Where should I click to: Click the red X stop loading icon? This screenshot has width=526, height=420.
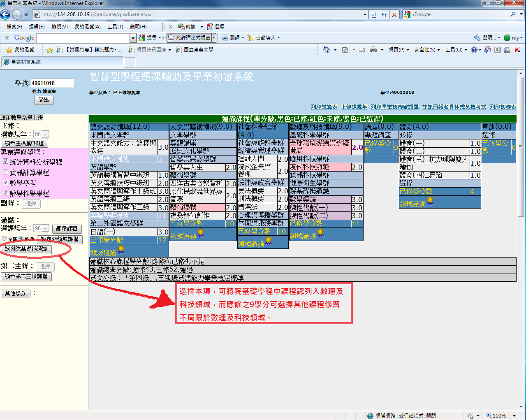tap(394, 15)
